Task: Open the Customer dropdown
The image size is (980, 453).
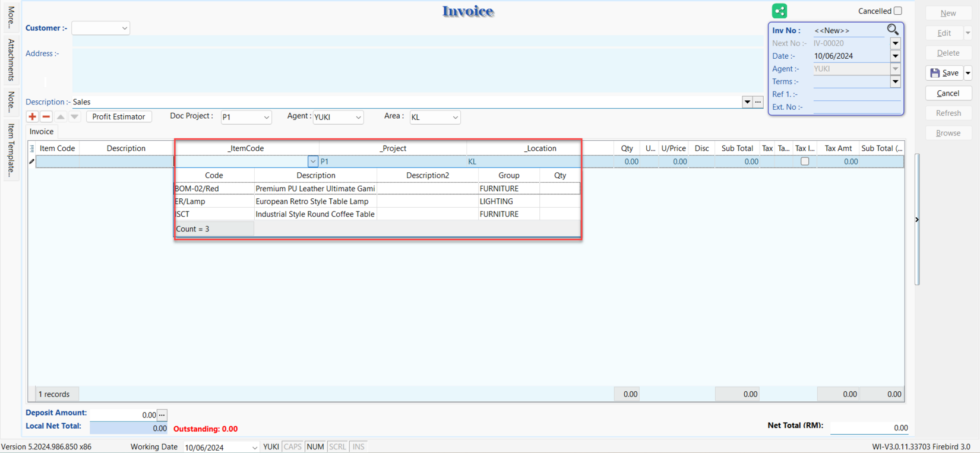Action: [x=124, y=28]
